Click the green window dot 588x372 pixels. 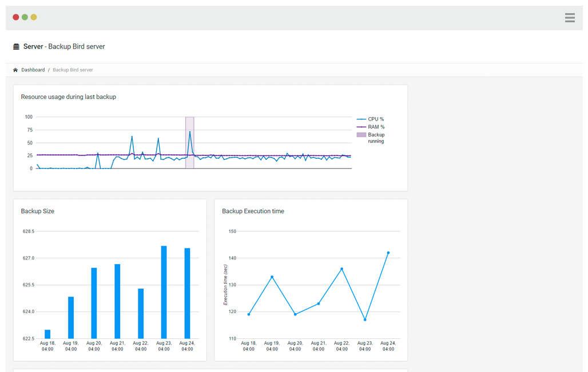coord(25,17)
